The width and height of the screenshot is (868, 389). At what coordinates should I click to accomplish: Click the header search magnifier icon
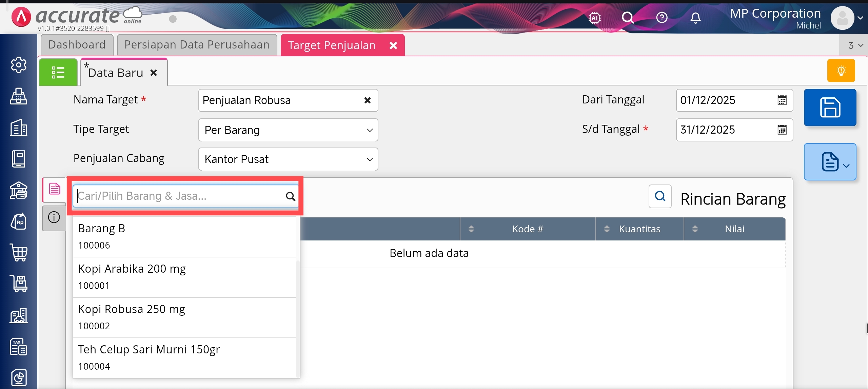[628, 18]
